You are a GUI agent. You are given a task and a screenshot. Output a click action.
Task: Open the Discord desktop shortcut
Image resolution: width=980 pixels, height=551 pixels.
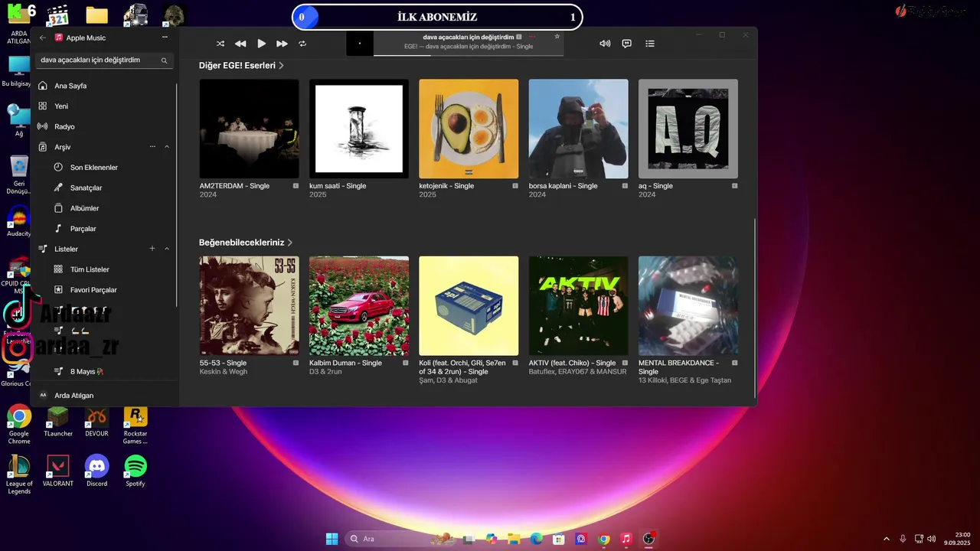pyautogui.click(x=96, y=471)
